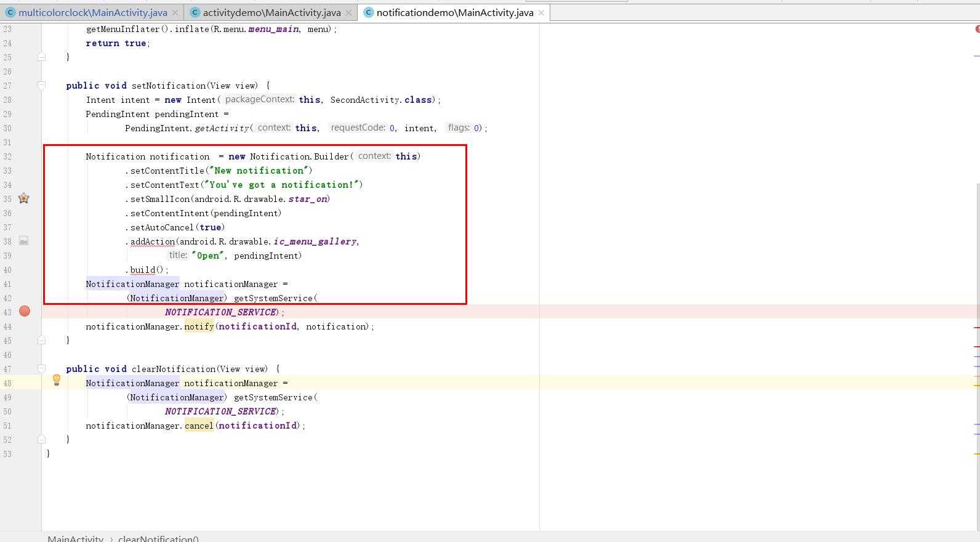Toggle the fold marker at line 45

pos(41,340)
